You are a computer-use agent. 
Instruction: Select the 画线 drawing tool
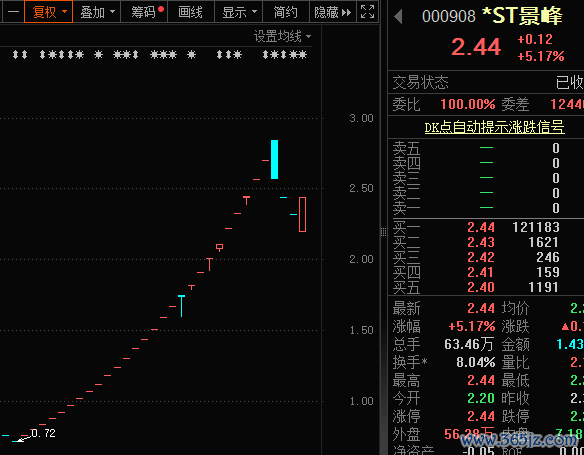191,12
